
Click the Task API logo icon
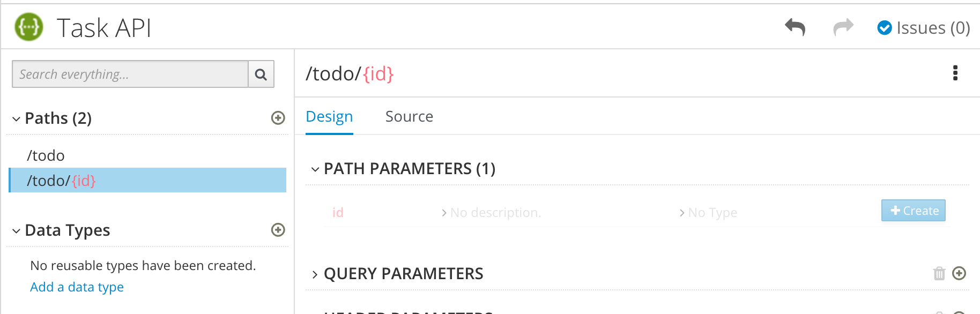[x=29, y=27]
